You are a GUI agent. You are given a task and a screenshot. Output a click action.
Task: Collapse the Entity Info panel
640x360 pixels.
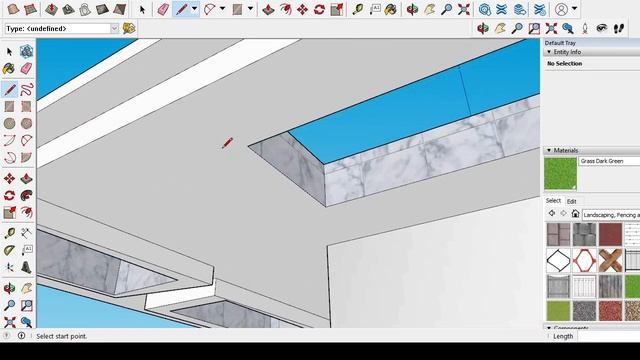click(x=549, y=52)
